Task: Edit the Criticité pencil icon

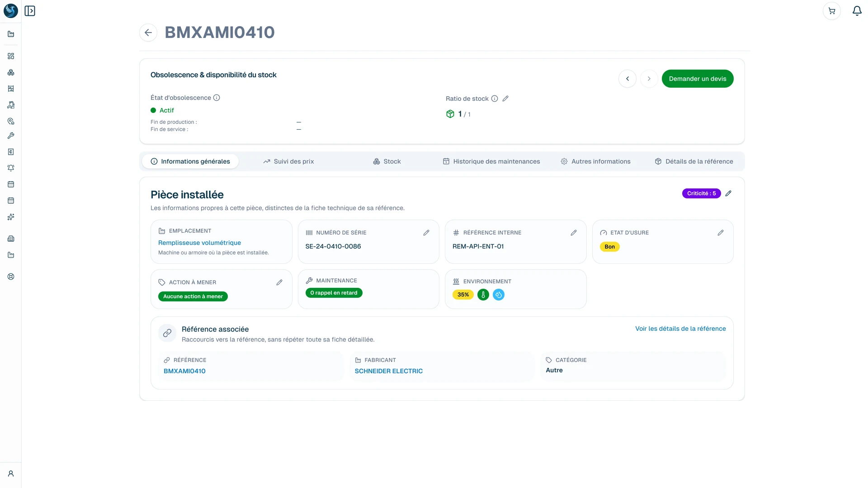Action: tap(728, 193)
